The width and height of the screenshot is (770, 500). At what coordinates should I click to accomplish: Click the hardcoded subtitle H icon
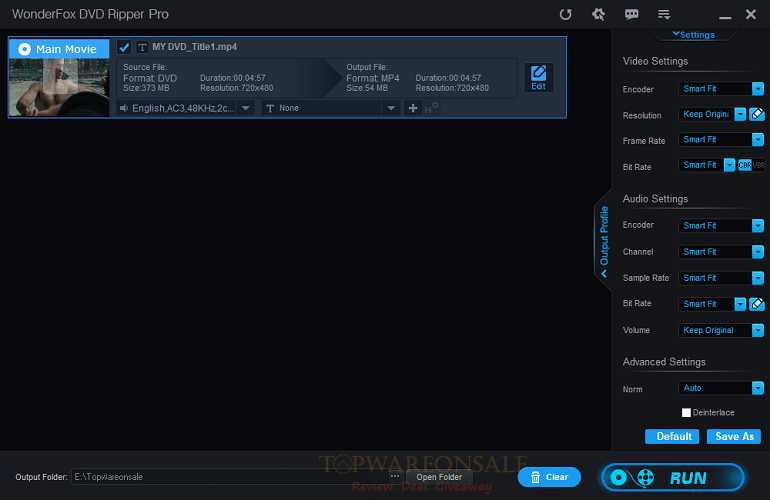coord(431,108)
